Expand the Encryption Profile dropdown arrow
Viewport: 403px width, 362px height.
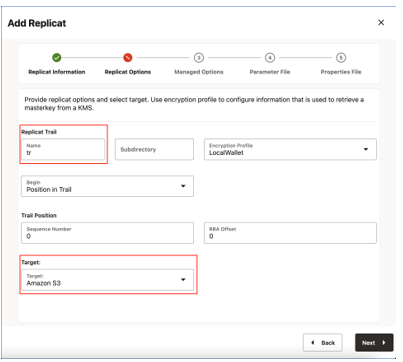[x=366, y=149]
